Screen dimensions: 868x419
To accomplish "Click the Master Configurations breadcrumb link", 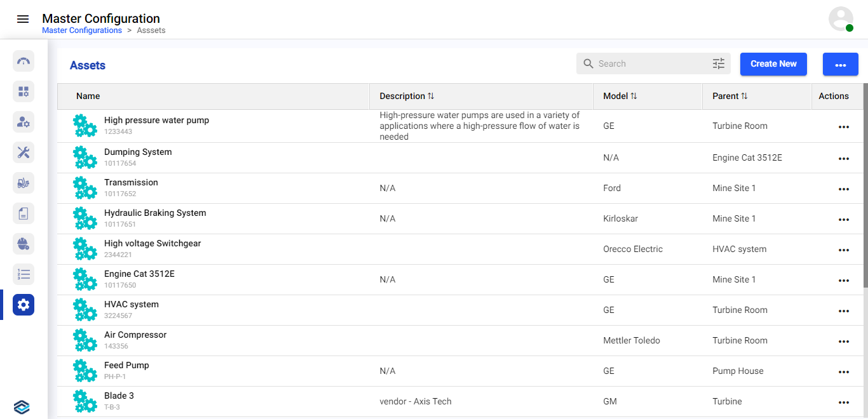I will pos(82,30).
